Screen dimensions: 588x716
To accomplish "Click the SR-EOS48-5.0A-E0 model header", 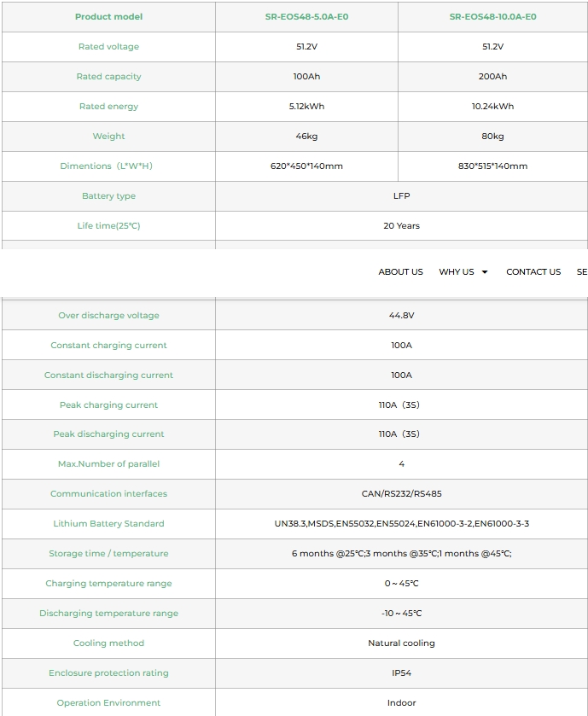I will point(306,17).
